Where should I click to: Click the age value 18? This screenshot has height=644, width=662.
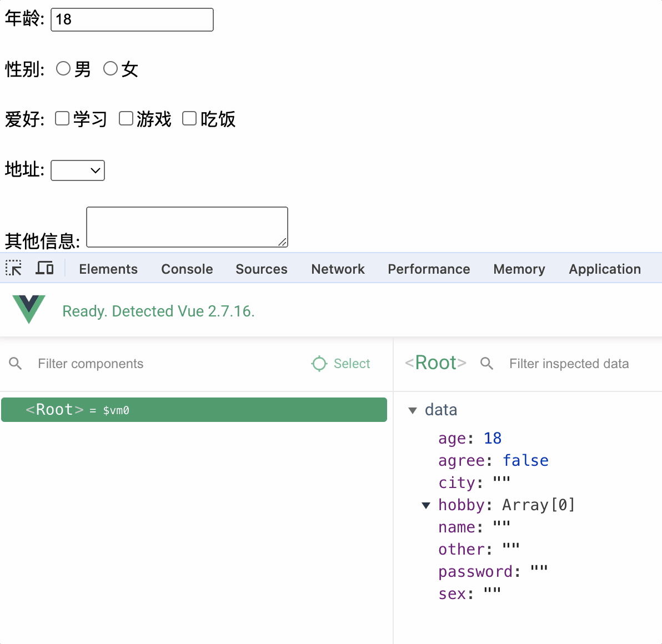(x=492, y=439)
